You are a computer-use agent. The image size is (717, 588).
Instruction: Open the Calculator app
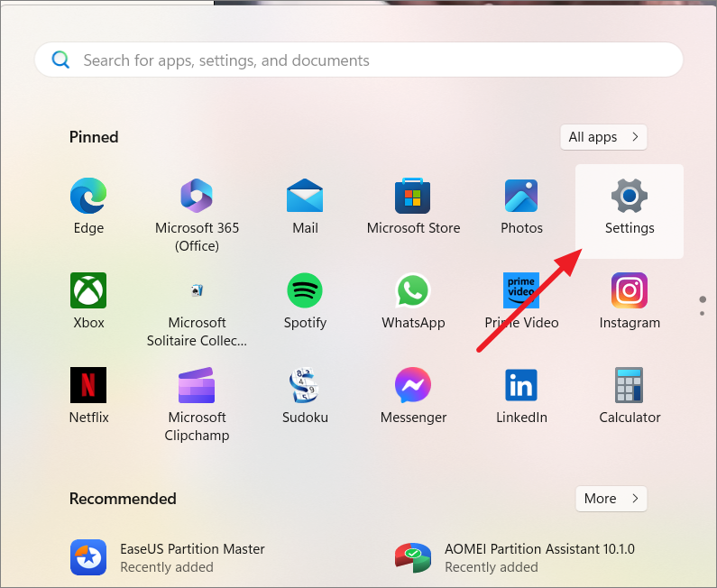pyautogui.click(x=630, y=395)
